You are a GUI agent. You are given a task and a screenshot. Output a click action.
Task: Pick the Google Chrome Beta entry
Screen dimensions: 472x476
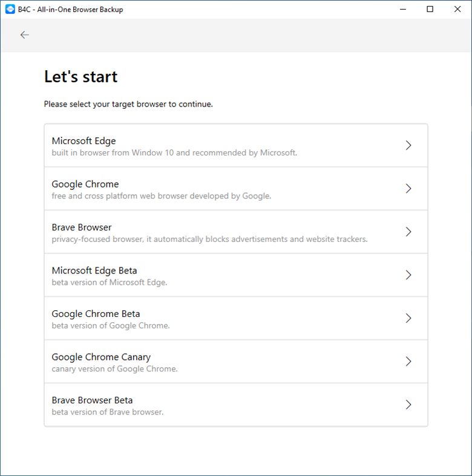(x=236, y=318)
